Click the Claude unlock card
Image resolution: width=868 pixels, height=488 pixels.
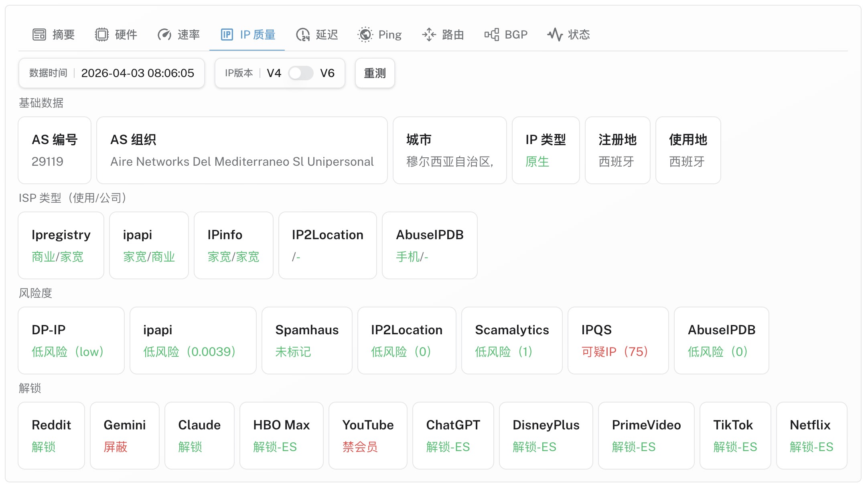pos(199,436)
